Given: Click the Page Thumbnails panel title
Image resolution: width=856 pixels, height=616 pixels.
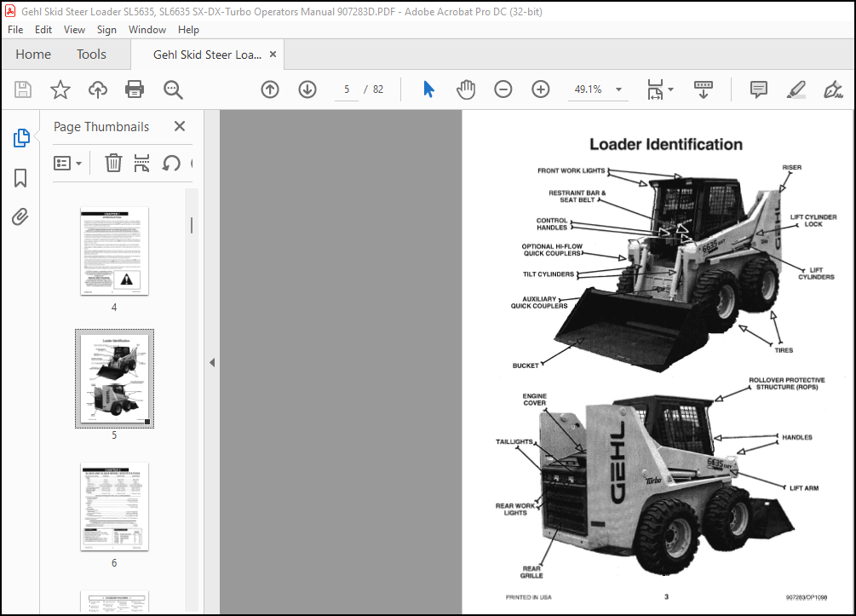Looking at the screenshot, I should coord(101,127).
